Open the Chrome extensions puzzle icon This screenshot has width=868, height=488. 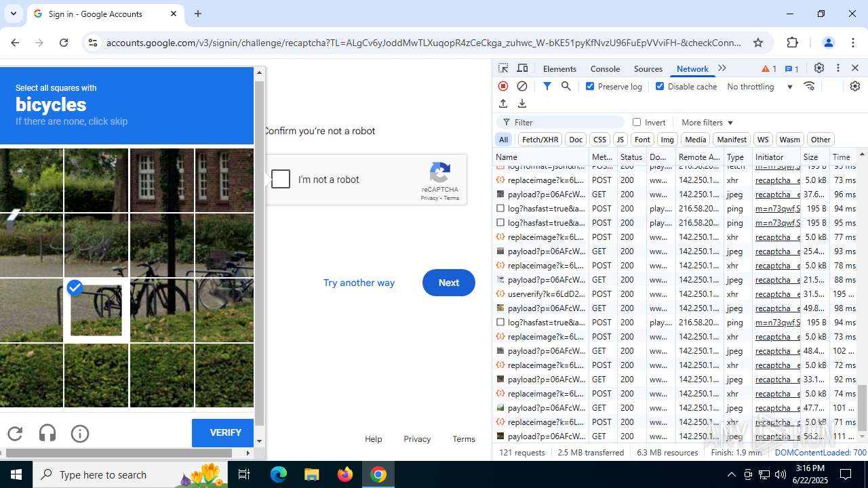793,43
